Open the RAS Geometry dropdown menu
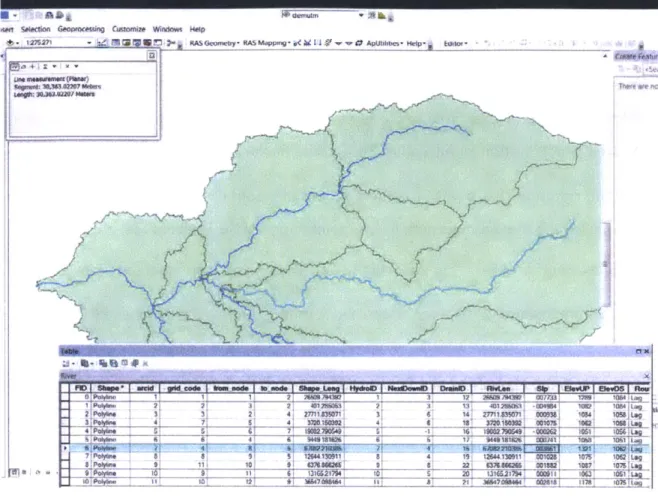The width and height of the screenshot is (658, 496). (x=214, y=43)
